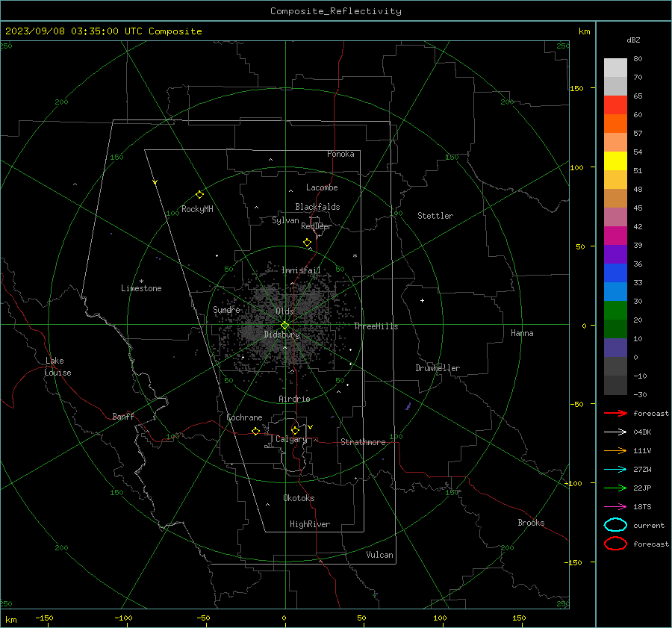Click the yellow diamond at radar center
Screen dimensions: 672x628
[x=284, y=326]
